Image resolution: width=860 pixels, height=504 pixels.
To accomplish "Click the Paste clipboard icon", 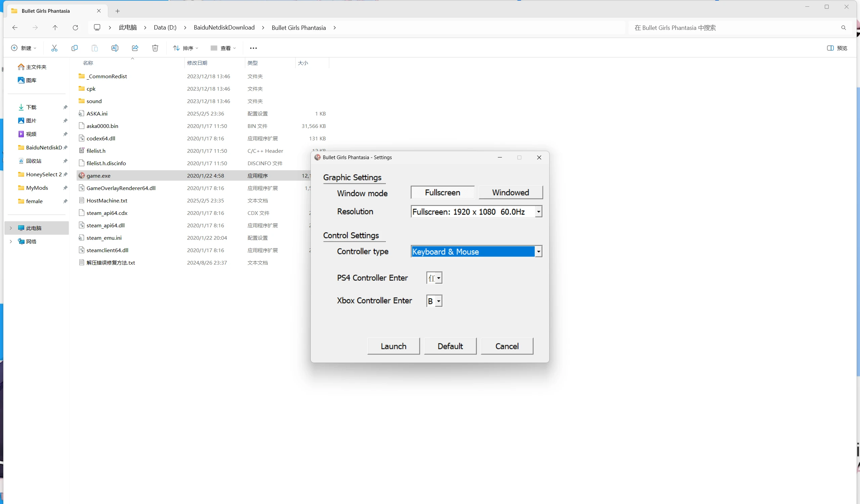I will click(94, 48).
